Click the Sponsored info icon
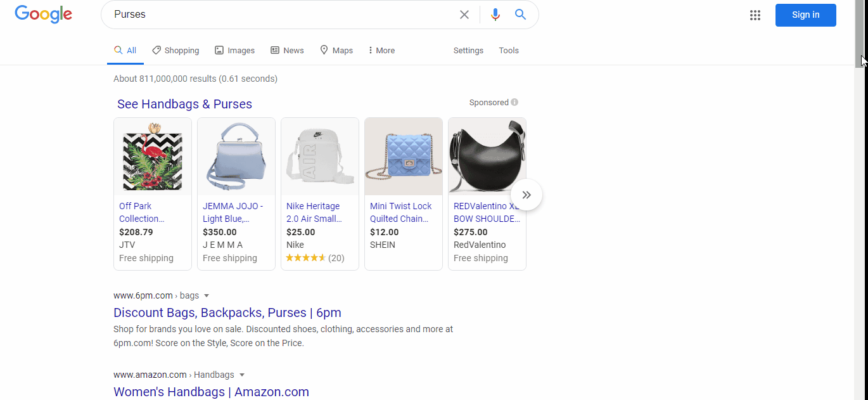The image size is (868, 400). coord(514,103)
